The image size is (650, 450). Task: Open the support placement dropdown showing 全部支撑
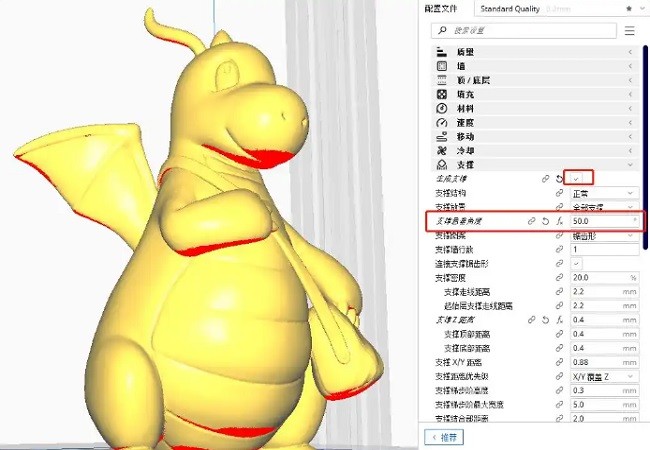click(604, 207)
